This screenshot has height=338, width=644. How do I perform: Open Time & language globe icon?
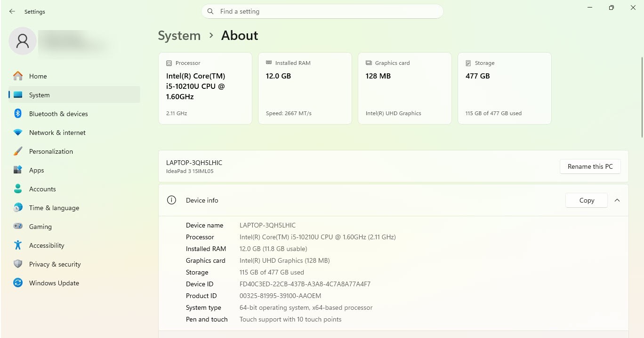[x=18, y=207]
